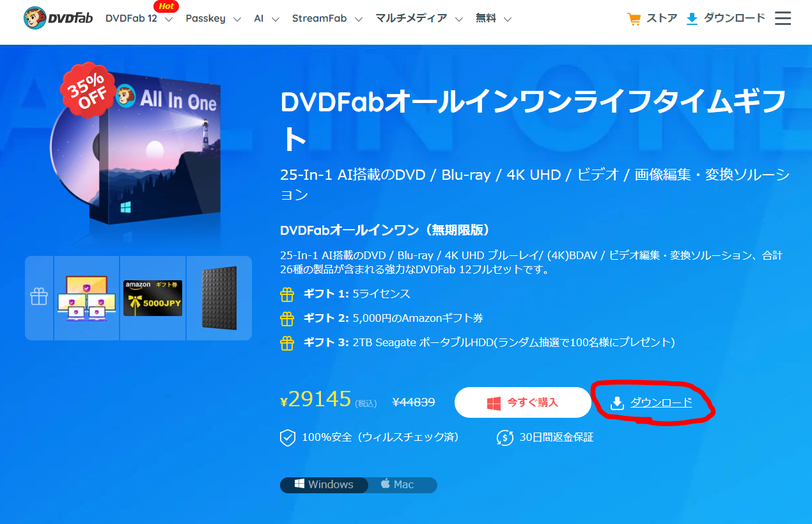Expand the Passkey dropdown chevron
Image resolution: width=812 pixels, height=524 pixels.
click(237, 19)
